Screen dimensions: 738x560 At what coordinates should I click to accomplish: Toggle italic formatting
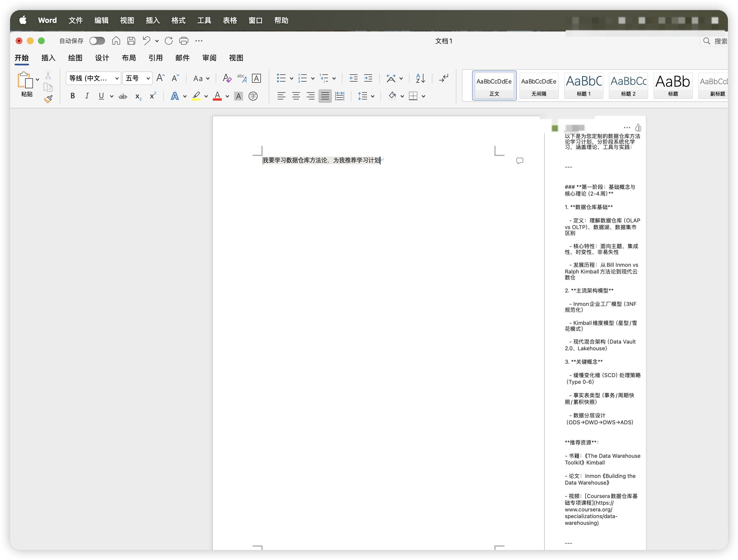[87, 96]
